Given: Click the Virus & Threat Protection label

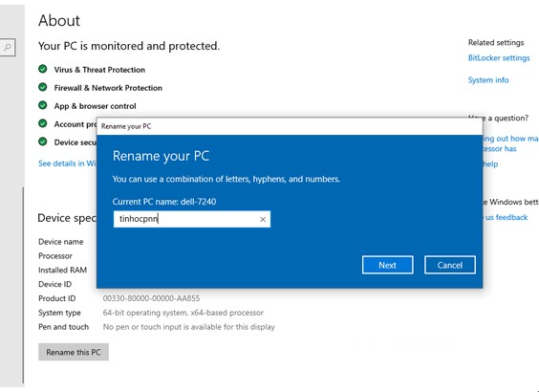Looking at the screenshot, I should [99, 70].
